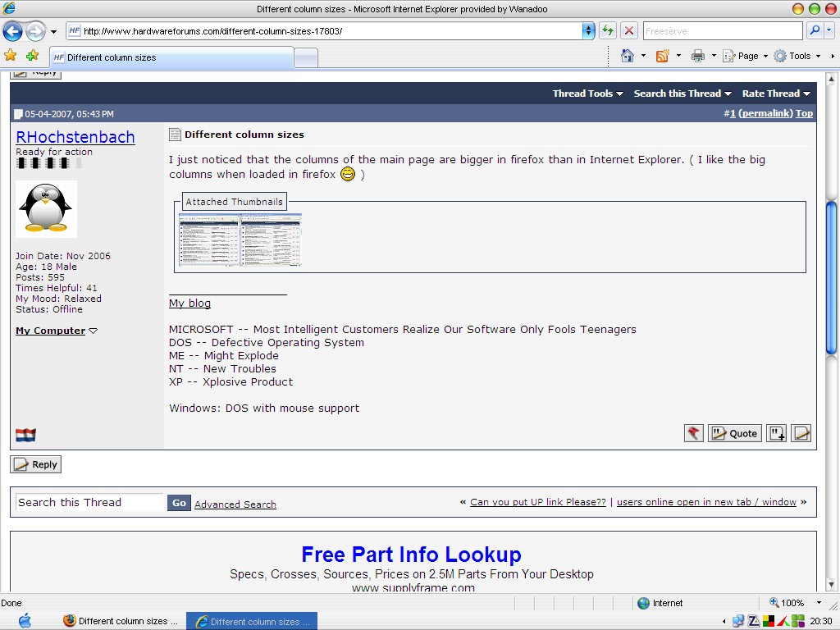Click the red stop loading icon
The image size is (840, 630).
(629, 30)
